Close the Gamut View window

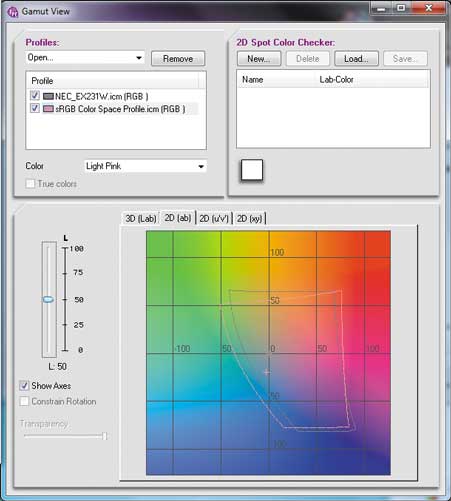(x=429, y=8)
